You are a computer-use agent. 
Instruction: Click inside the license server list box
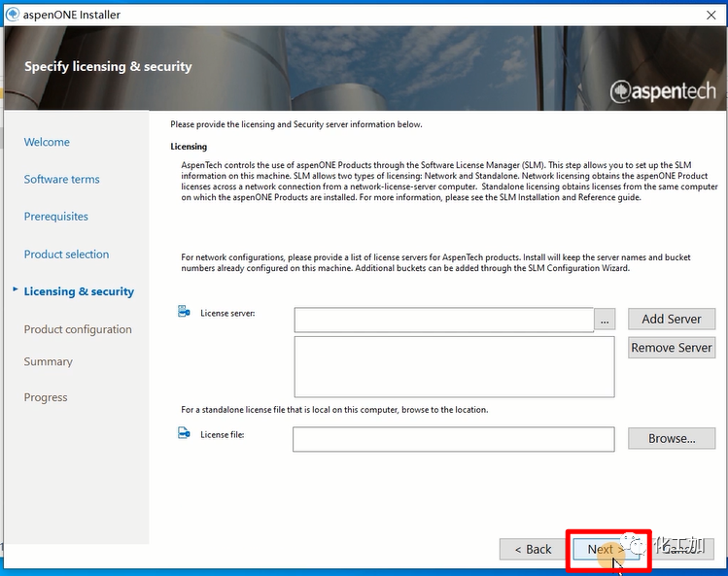453,366
